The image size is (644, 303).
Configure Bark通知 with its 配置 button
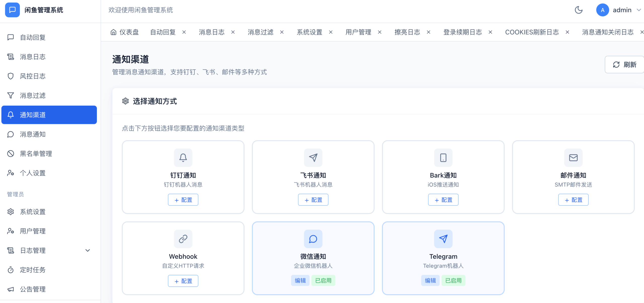443,200
